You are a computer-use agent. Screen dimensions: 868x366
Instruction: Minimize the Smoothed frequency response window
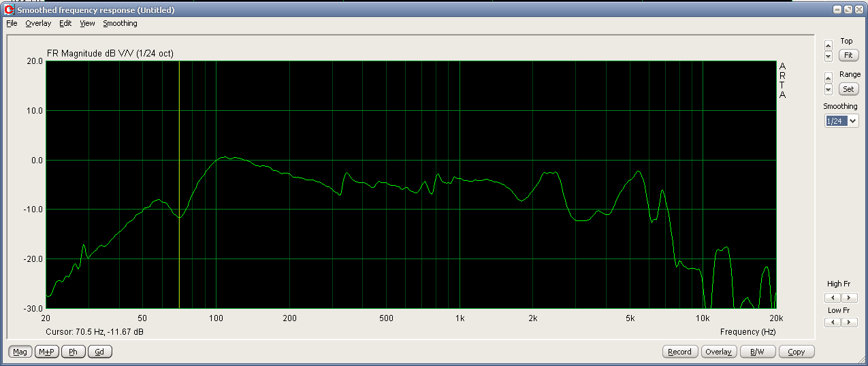coord(837,10)
